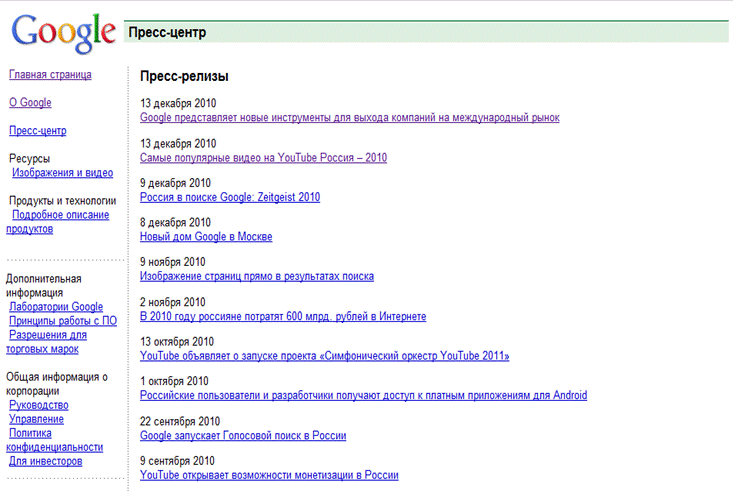Click Общая информация о корпорации label
Screen dimensions: 733x491
coord(57,384)
